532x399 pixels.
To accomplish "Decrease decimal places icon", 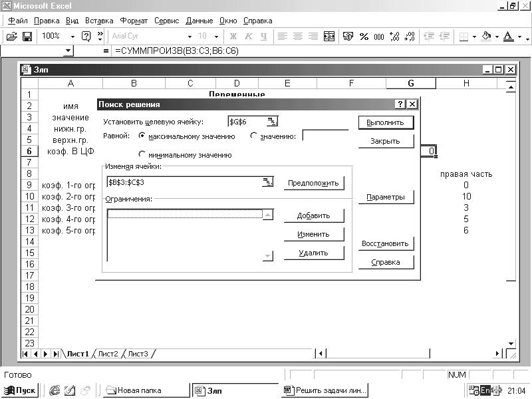I will [410, 37].
